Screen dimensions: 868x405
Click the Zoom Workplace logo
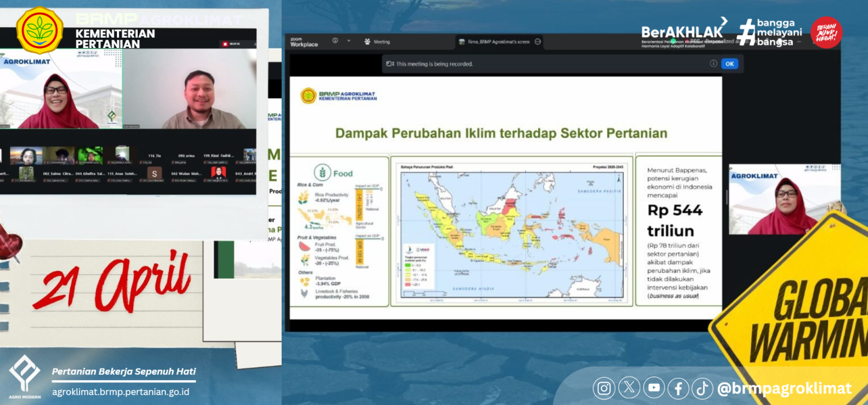pos(304,42)
